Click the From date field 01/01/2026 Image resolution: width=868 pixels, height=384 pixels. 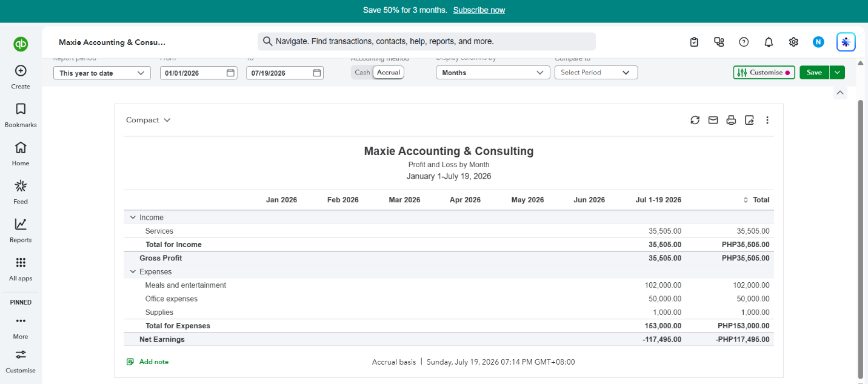(x=199, y=73)
